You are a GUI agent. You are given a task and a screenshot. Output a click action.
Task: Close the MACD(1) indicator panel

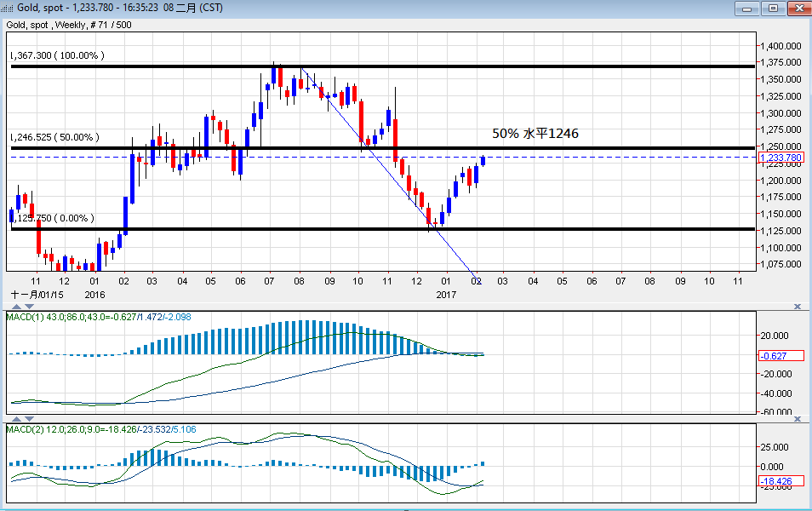click(x=798, y=306)
